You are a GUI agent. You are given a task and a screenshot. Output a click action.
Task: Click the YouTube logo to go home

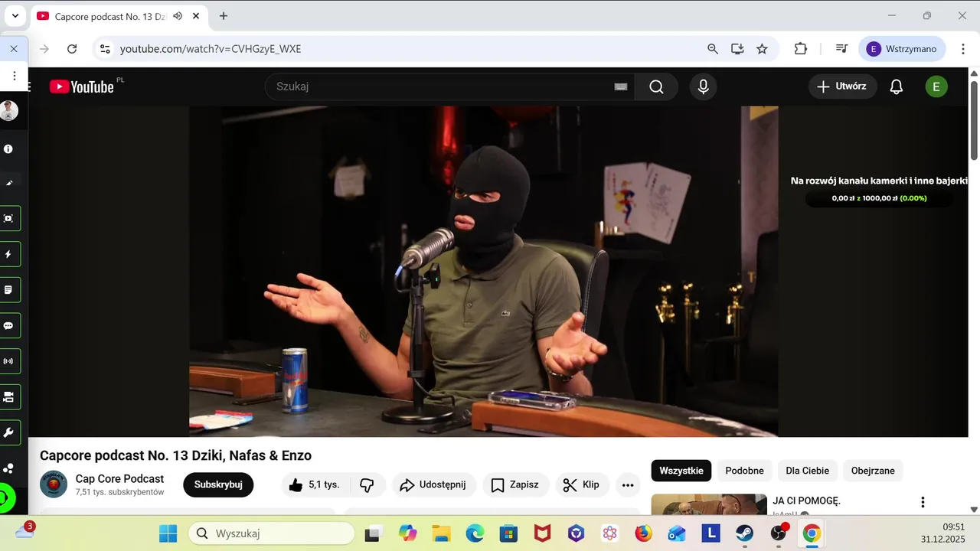[x=82, y=86]
